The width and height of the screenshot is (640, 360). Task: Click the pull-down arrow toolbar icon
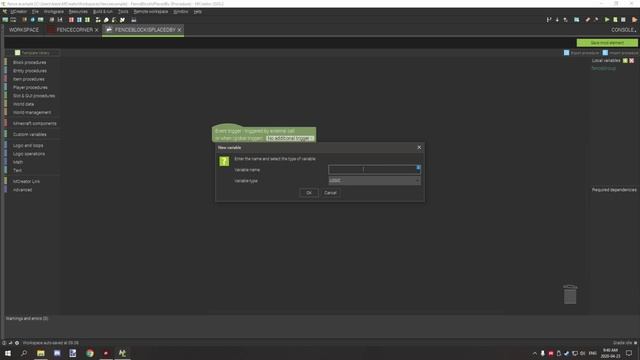557,20
